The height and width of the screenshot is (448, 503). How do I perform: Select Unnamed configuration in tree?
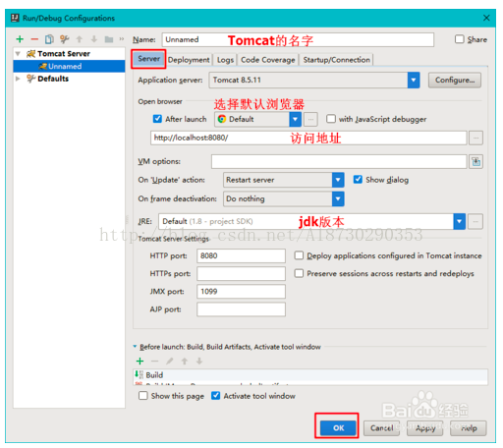pyautogui.click(x=69, y=66)
